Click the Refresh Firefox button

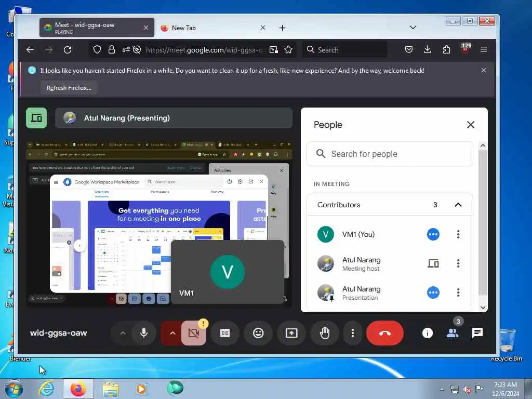pos(69,88)
